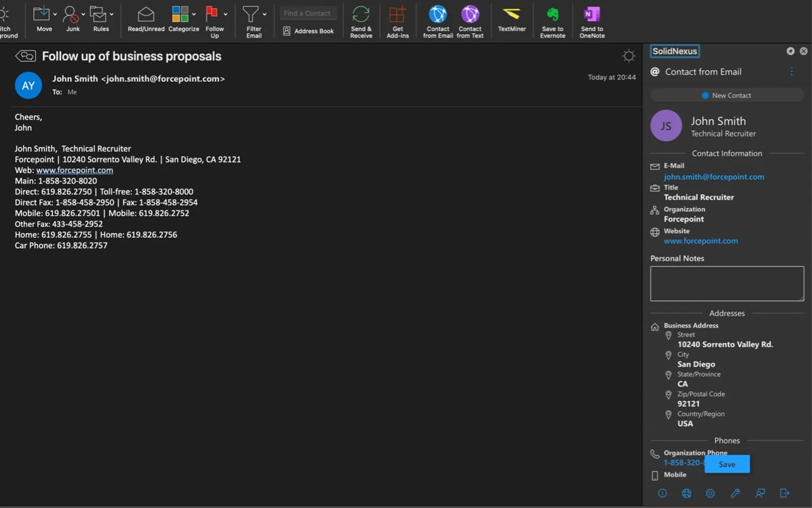
Task: Expand the Move dropdown arrow
Action: pos(55,14)
